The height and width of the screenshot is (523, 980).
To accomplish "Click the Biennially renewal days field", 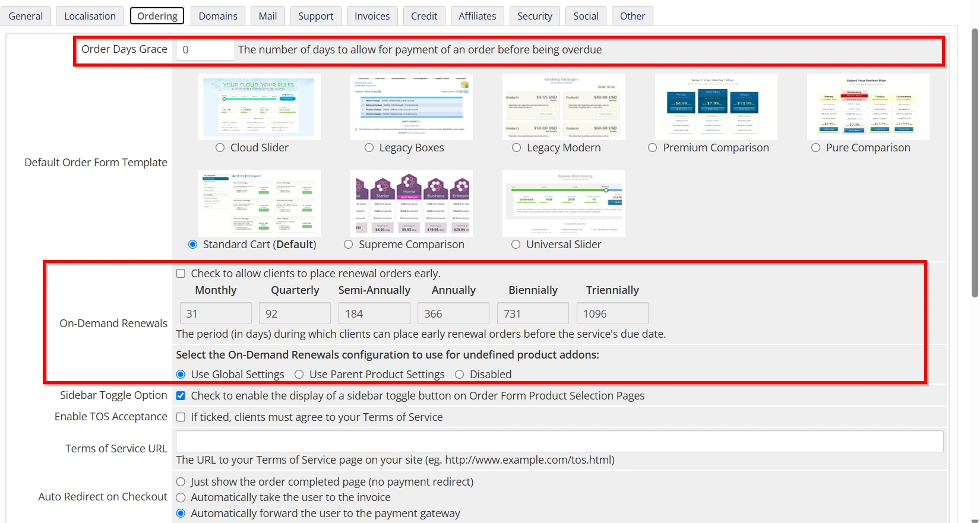I will click(533, 313).
